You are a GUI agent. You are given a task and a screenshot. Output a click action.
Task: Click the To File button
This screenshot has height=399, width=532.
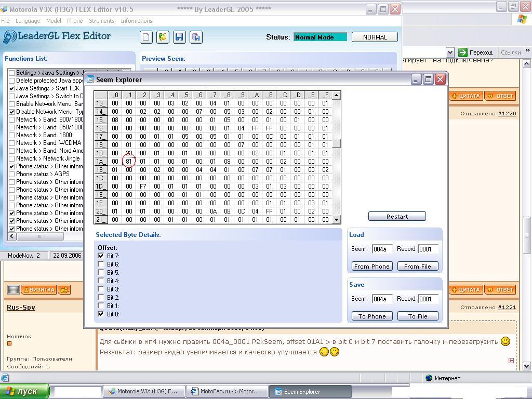418,316
